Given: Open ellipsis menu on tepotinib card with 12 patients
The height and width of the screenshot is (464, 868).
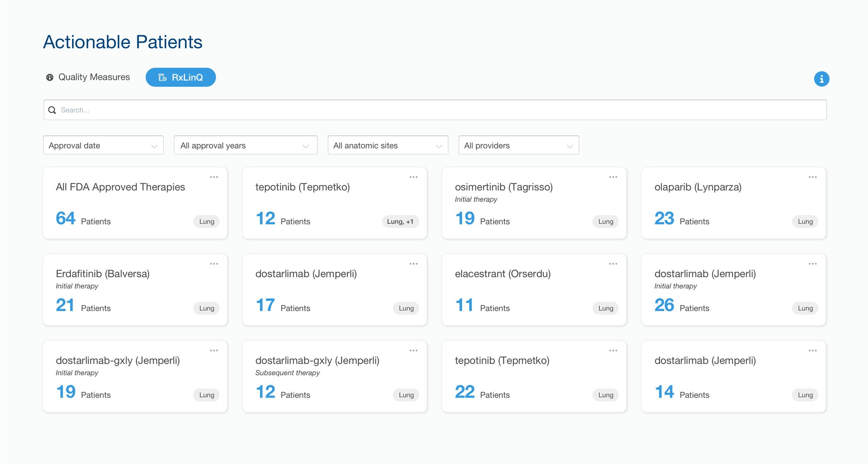Looking at the screenshot, I should point(414,177).
